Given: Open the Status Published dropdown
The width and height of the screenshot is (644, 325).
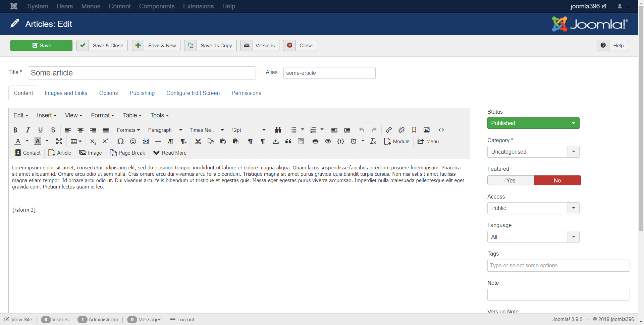Looking at the screenshot, I should 533,123.
